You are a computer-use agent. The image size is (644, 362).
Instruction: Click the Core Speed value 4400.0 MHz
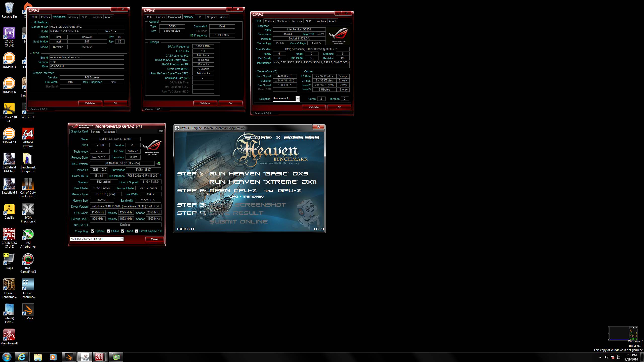tap(285, 76)
